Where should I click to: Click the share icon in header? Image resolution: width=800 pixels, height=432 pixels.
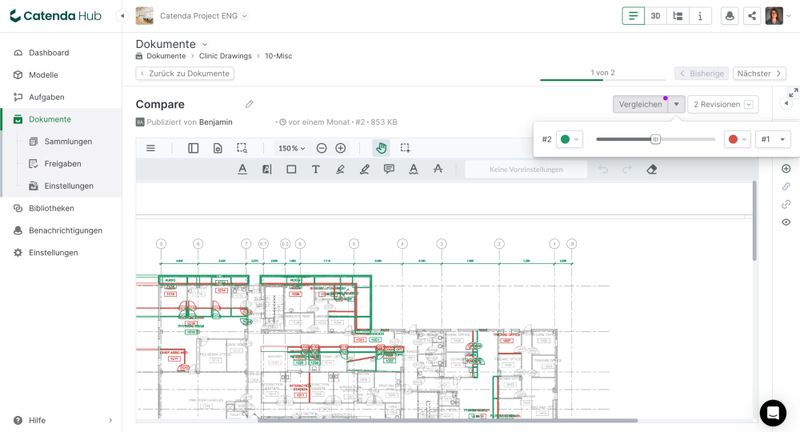tap(751, 16)
